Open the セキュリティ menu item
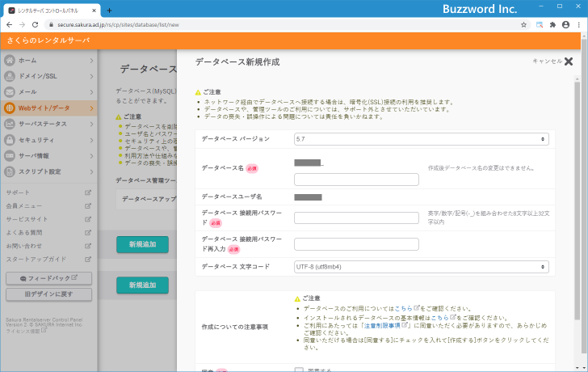This screenshot has width=588, height=372. 48,140
